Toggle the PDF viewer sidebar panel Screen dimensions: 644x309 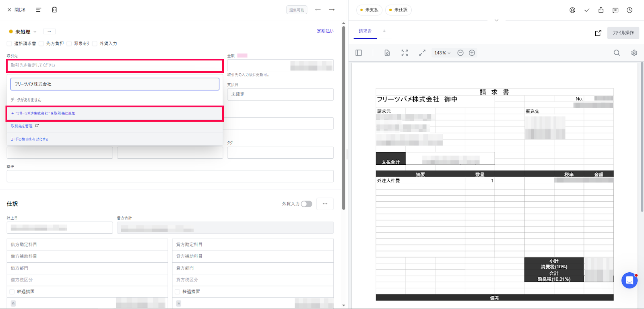pyautogui.click(x=359, y=53)
